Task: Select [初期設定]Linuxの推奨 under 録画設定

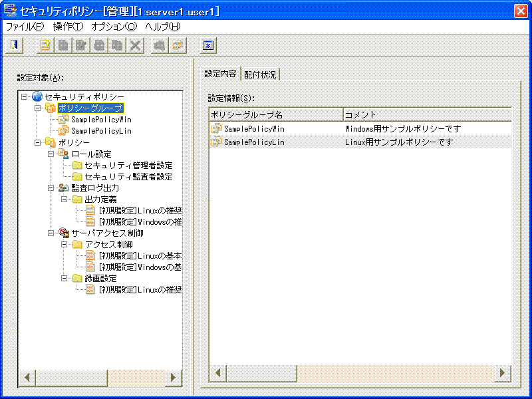Action: 140,290
